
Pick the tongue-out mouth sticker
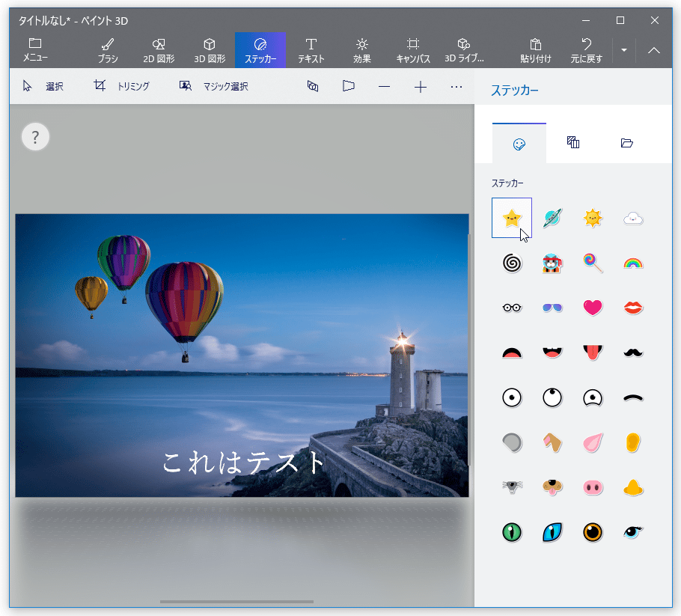point(593,353)
